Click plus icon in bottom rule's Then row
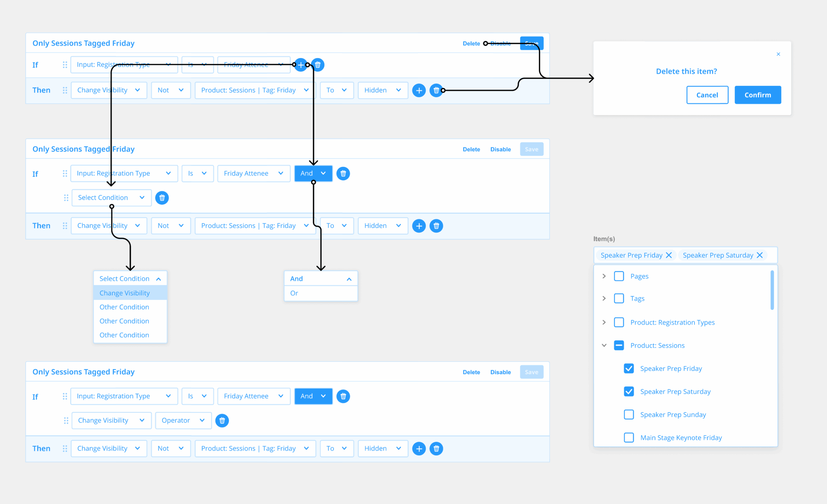827x504 pixels. point(419,449)
